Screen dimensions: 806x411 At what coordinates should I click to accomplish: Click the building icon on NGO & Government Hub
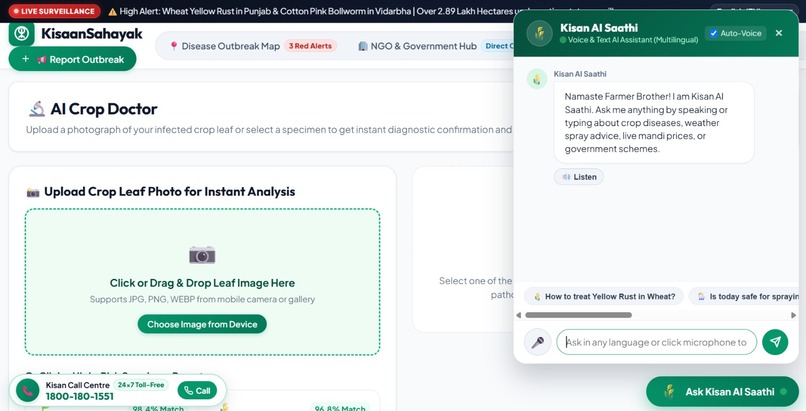[x=363, y=46]
